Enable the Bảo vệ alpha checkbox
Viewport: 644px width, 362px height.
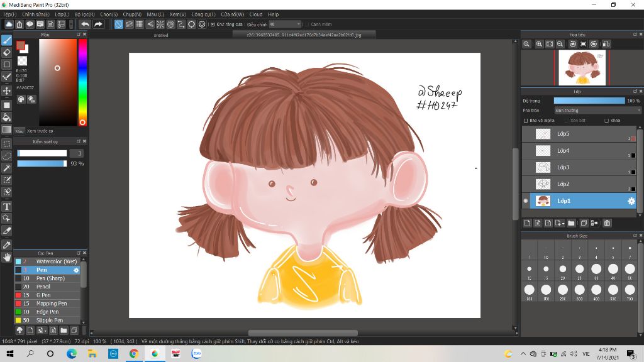pyautogui.click(x=526, y=121)
